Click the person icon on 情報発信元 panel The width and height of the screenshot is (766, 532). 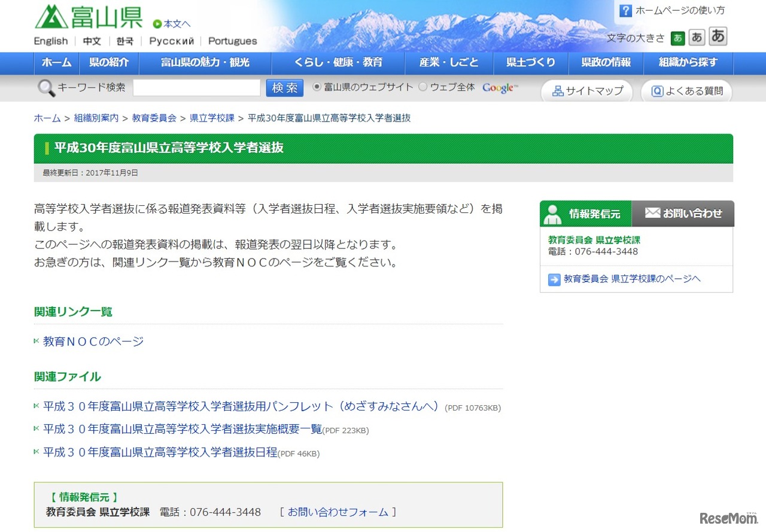coord(552,214)
